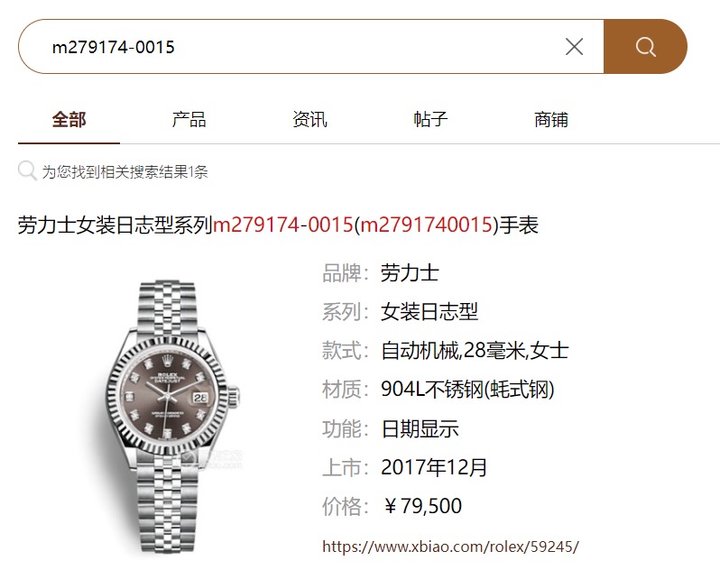Go to the 帖子 tab
The image size is (720, 588).
(430, 120)
